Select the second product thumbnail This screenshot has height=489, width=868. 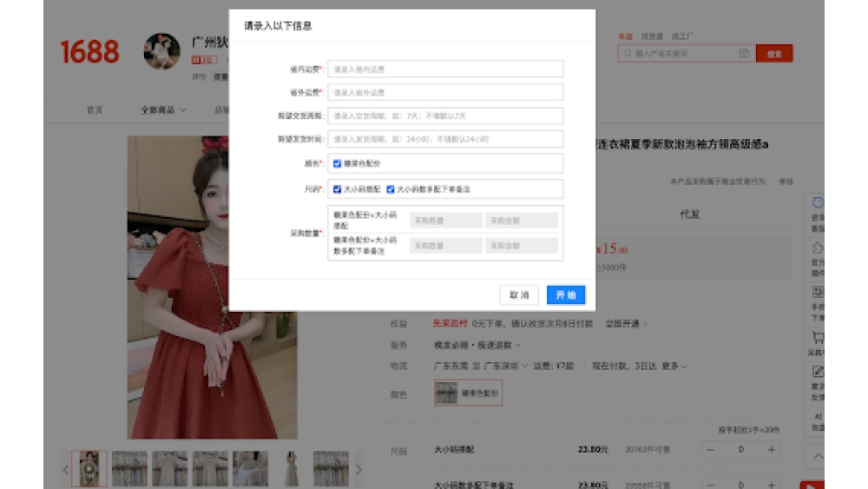pyautogui.click(x=129, y=469)
